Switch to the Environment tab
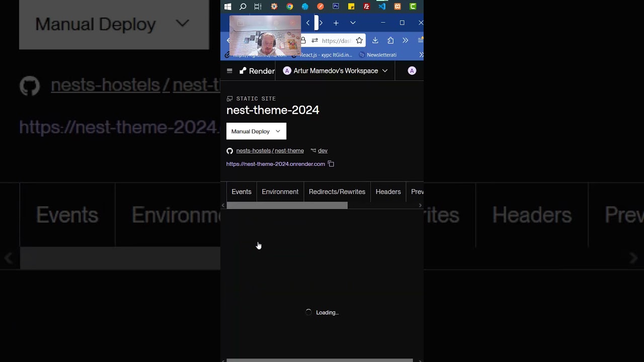The height and width of the screenshot is (362, 644). (280, 192)
